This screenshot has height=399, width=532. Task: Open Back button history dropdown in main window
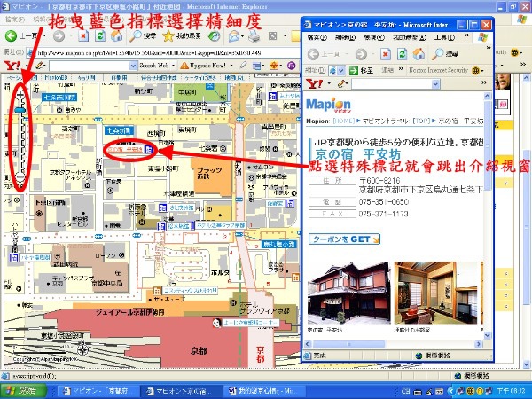coord(44,36)
